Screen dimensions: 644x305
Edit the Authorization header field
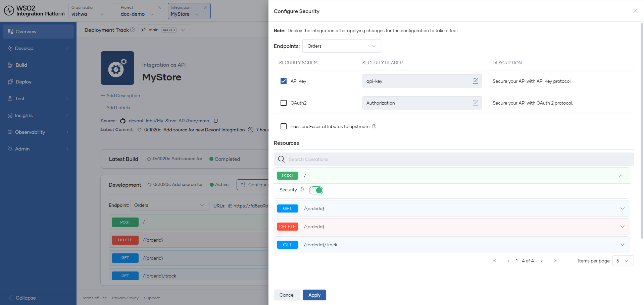475,103
